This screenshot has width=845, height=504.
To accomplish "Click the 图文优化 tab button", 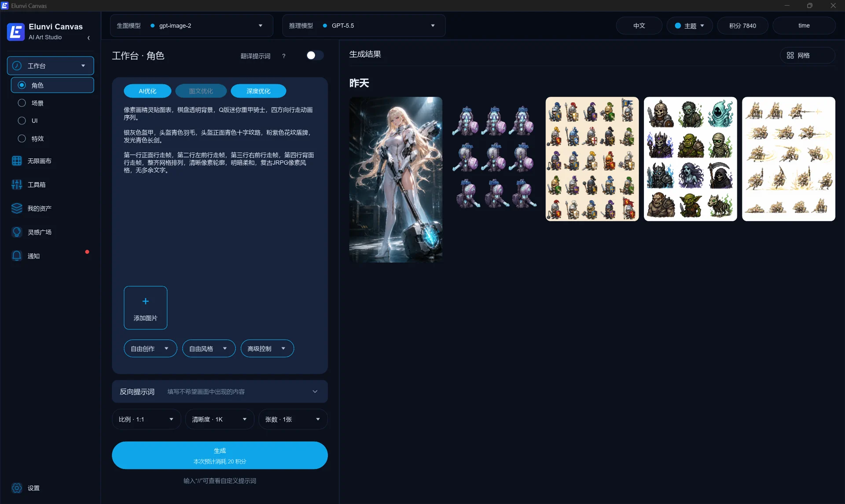I will point(201,91).
